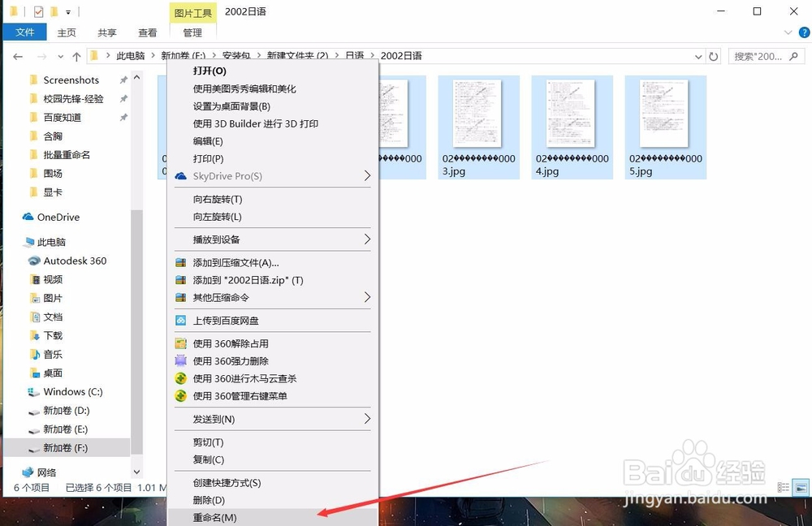Open the 发送到 submenu arrow
The width and height of the screenshot is (812, 526).
(x=367, y=419)
